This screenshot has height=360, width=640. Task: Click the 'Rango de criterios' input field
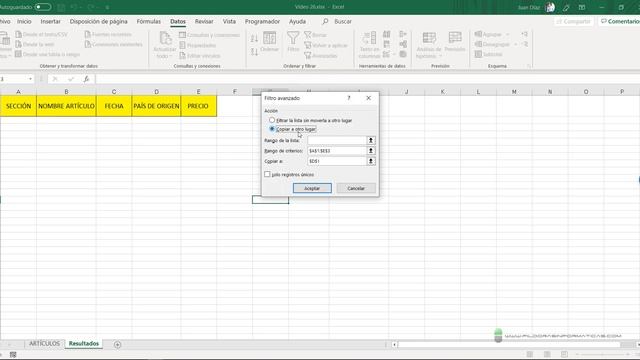coord(337,151)
